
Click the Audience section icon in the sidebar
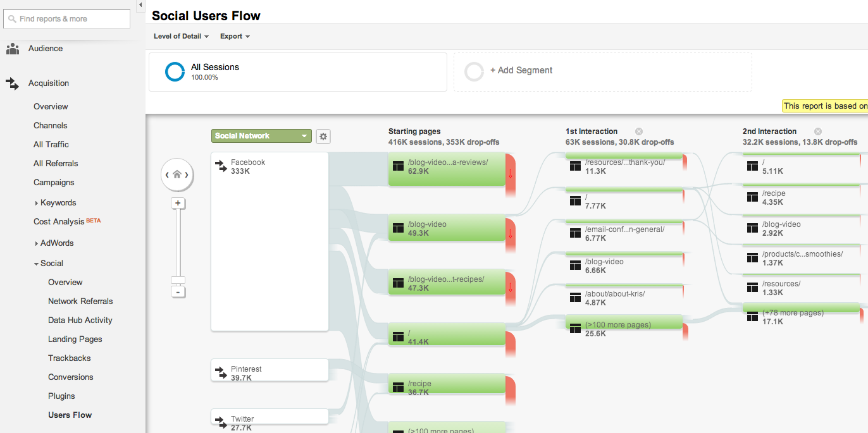[13, 48]
